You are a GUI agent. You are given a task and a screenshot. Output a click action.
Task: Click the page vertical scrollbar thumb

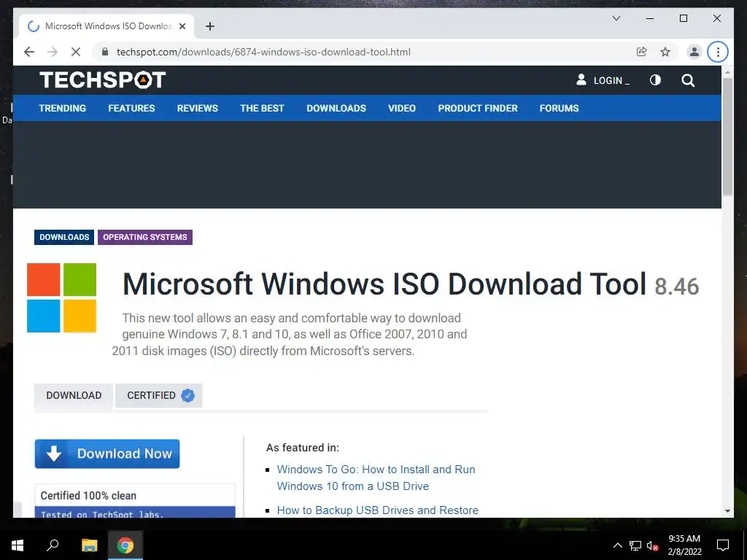pos(727,136)
